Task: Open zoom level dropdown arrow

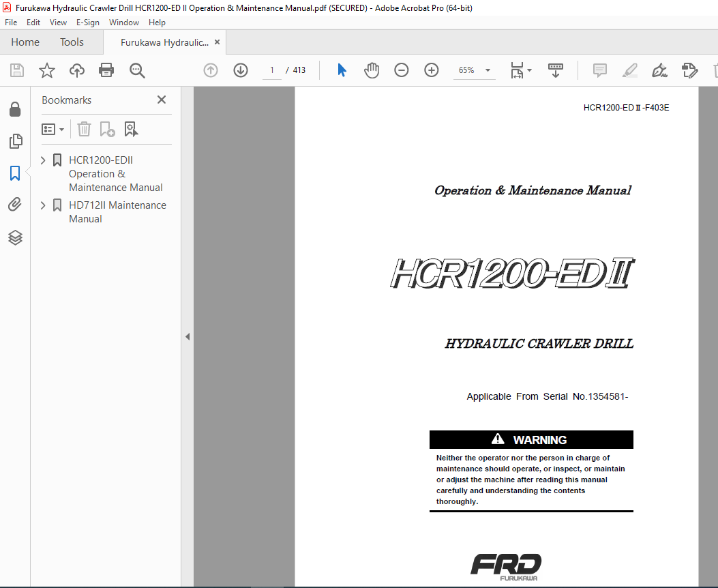Action: click(488, 70)
